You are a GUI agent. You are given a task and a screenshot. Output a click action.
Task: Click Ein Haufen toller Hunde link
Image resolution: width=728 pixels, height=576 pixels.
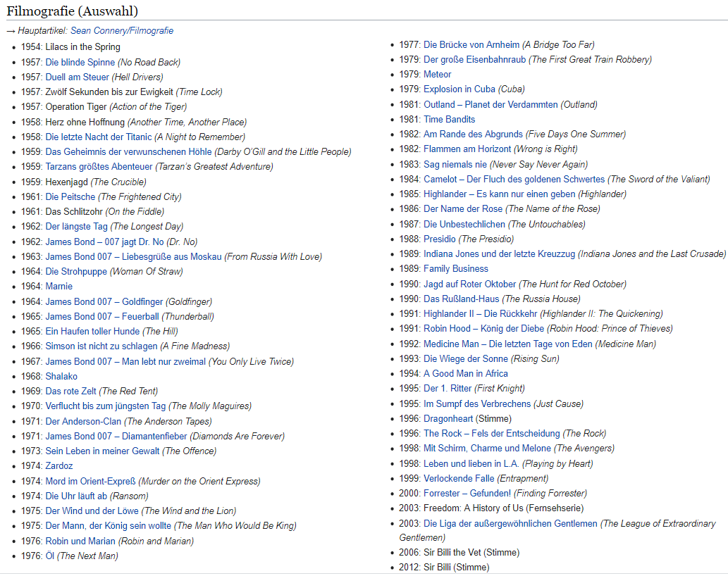[x=92, y=331]
